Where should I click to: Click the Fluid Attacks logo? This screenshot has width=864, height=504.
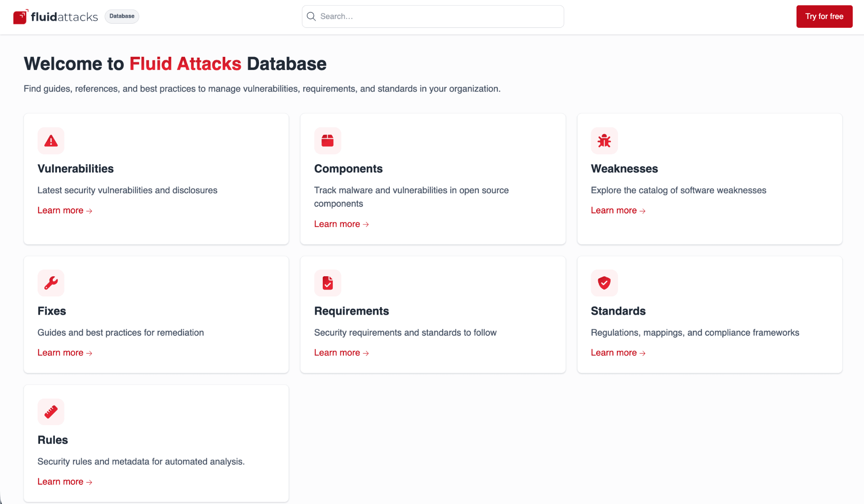[55, 16]
